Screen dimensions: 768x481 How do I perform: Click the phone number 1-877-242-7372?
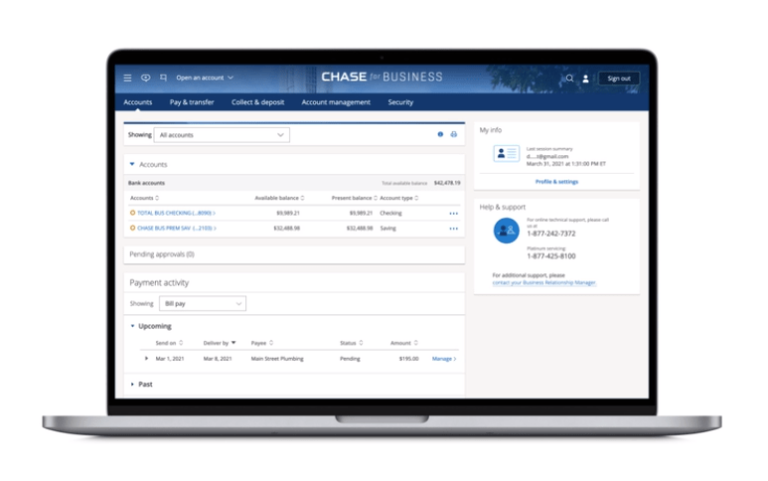coord(551,234)
